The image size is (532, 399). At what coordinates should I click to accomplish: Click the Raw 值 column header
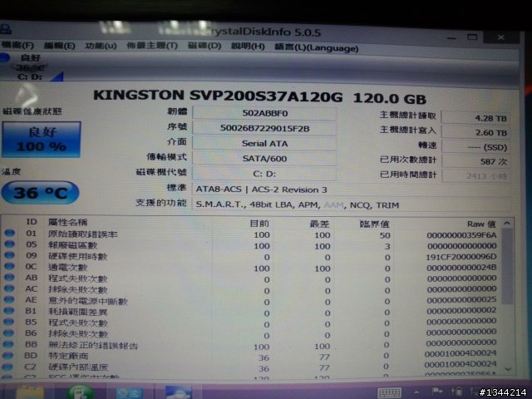(x=481, y=224)
